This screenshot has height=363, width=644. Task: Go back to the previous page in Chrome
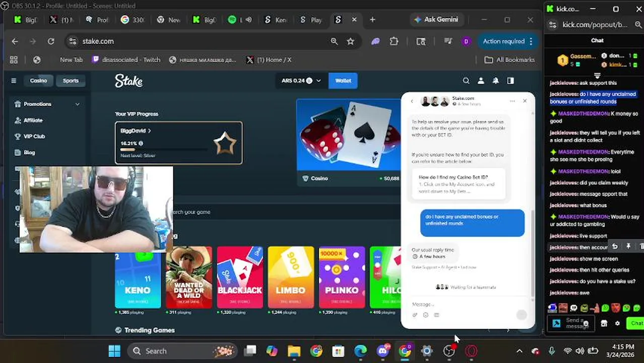15,41
